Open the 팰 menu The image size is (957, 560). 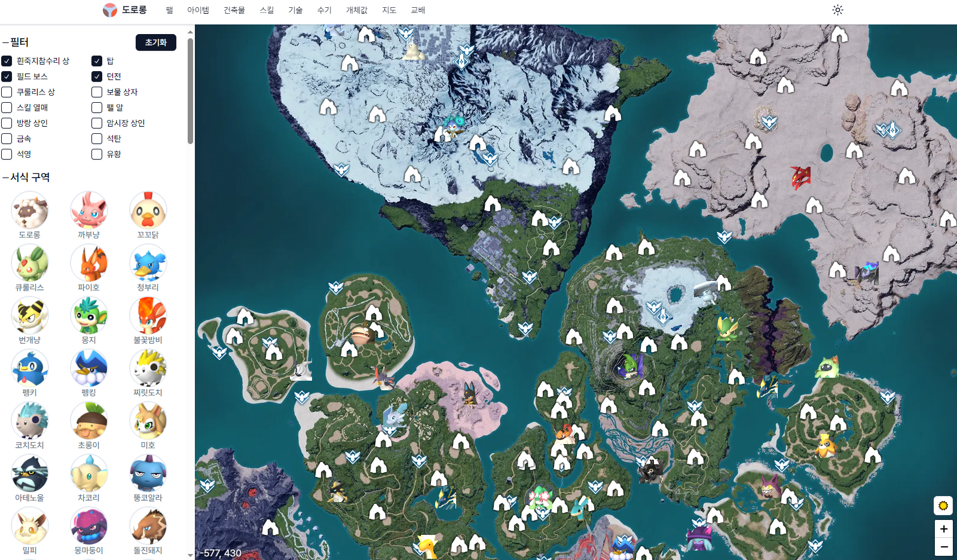click(x=170, y=10)
